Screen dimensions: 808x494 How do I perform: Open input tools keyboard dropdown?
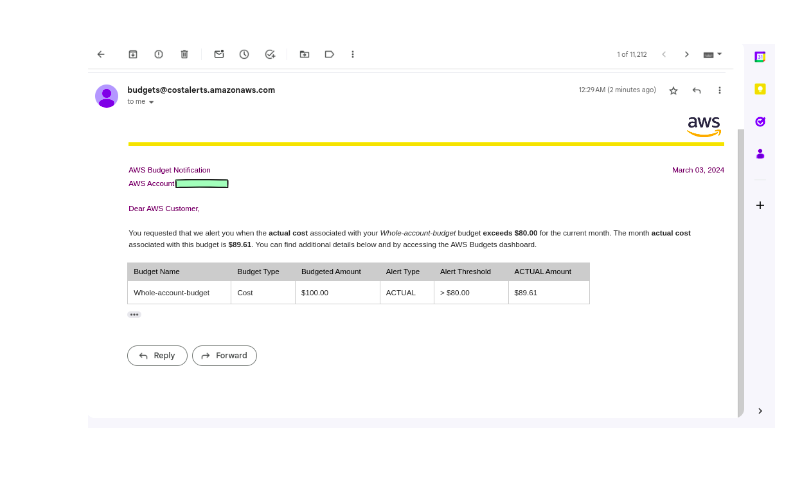[712, 54]
